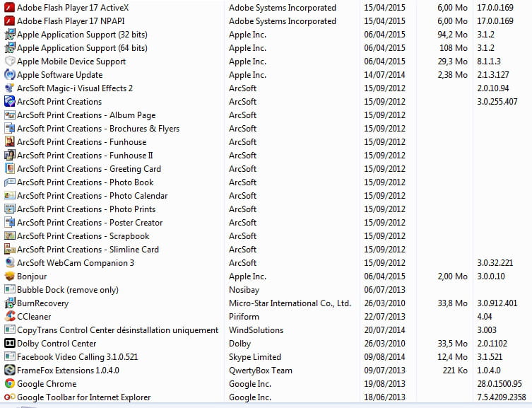
Task: Select 'Dolby Control Center' program name
Action: (x=57, y=344)
